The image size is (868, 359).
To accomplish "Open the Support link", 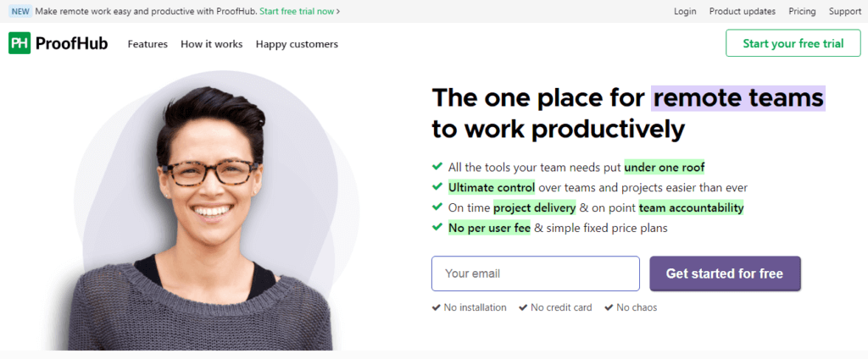I will point(845,12).
